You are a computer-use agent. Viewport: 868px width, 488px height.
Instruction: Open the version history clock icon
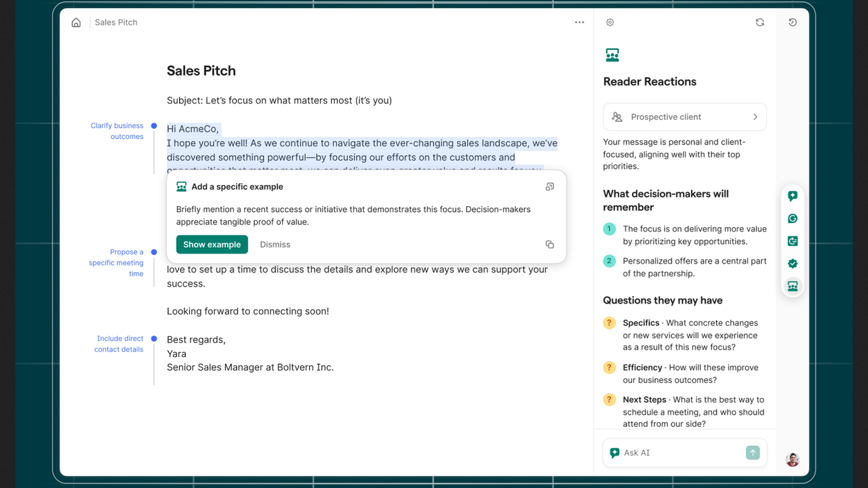tap(792, 22)
